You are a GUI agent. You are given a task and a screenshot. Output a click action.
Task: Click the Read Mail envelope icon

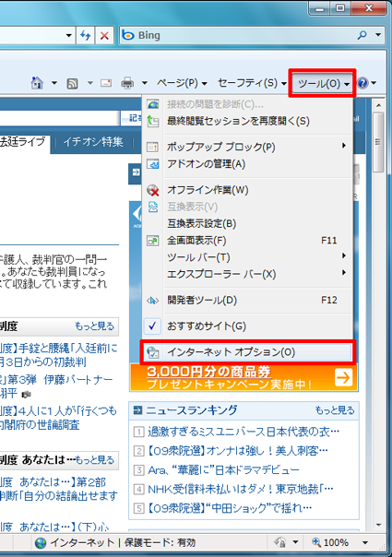click(106, 83)
